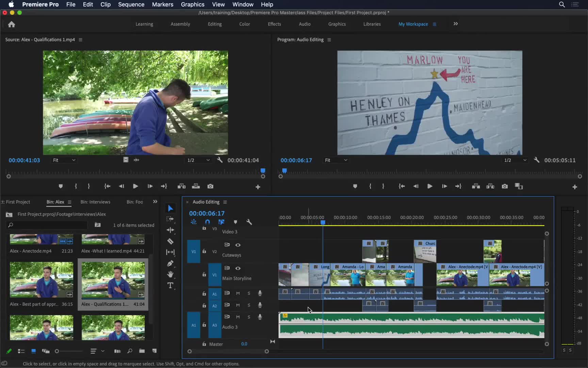588x368 pixels.
Task: Select the Pen tool
Action: pyautogui.click(x=170, y=263)
